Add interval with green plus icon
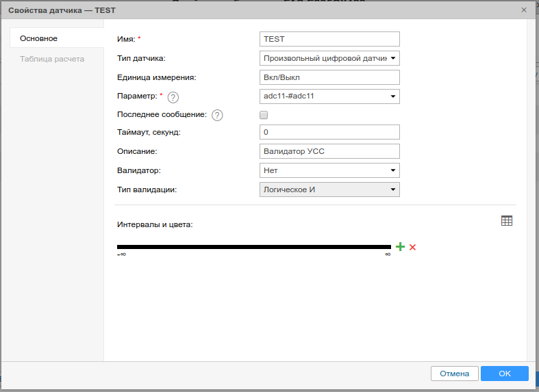Image resolution: width=539 pixels, height=392 pixels. [x=400, y=247]
